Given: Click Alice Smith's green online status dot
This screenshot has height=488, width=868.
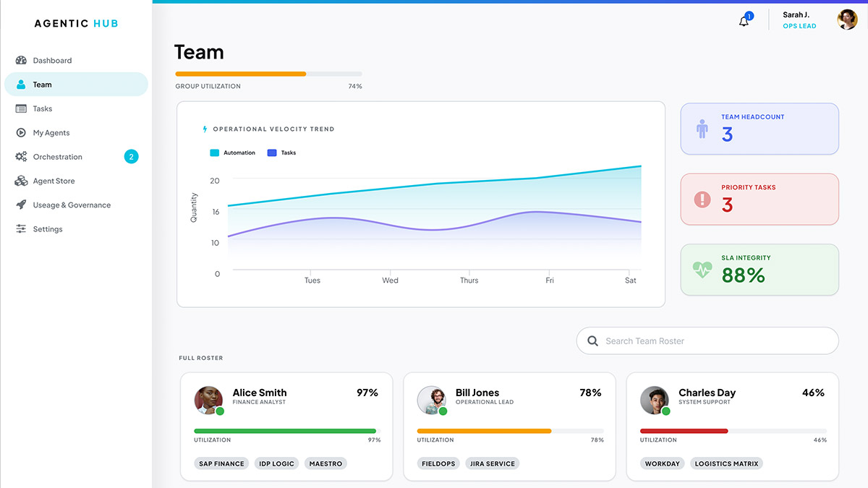Looking at the screenshot, I should pos(220,411).
